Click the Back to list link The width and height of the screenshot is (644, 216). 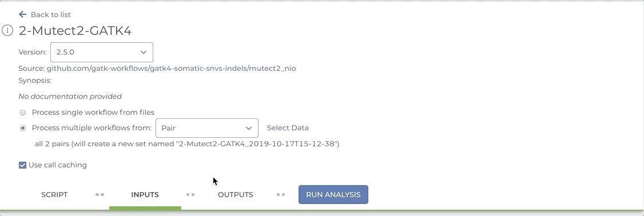(50, 15)
